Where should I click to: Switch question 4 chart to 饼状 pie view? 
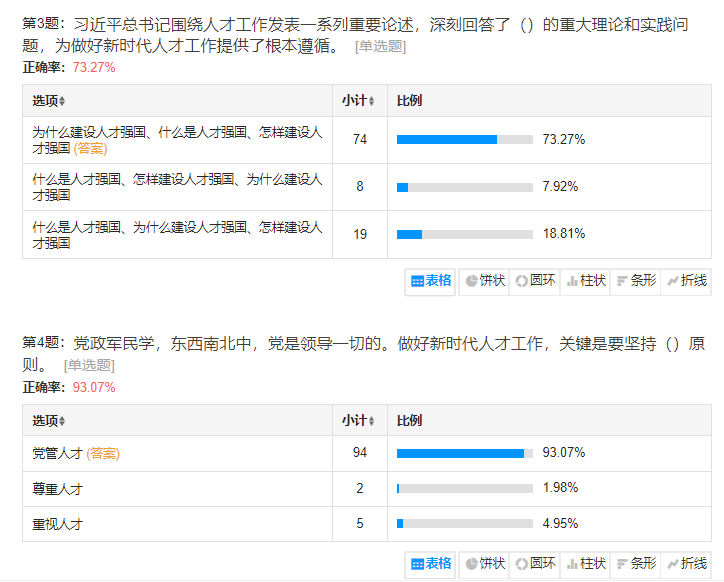pos(484,564)
